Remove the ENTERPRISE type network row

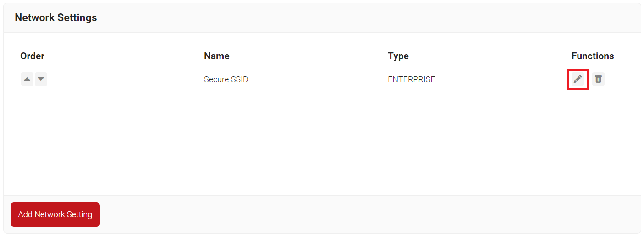pyautogui.click(x=598, y=79)
